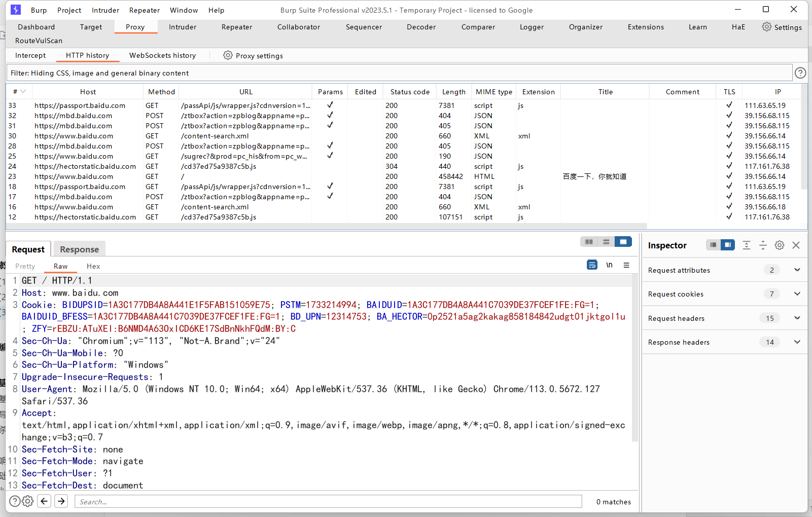Switch to the Organizer tab
Viewport: 812px width, 517px height.
(x=586, y=27)
